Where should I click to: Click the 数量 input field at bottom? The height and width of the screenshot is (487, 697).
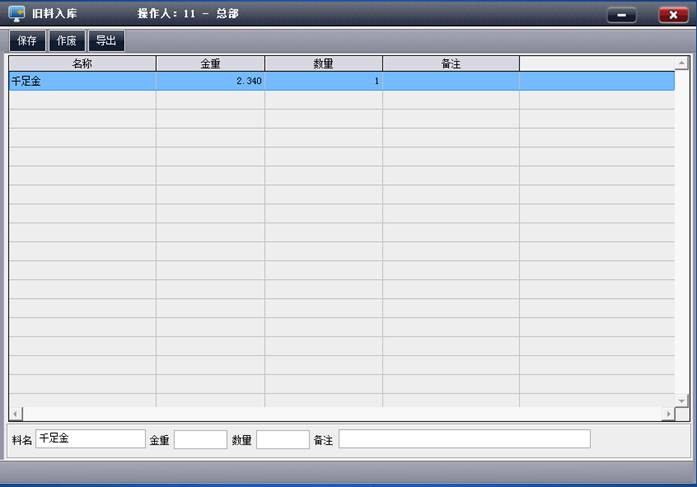(x=283, y=439)
